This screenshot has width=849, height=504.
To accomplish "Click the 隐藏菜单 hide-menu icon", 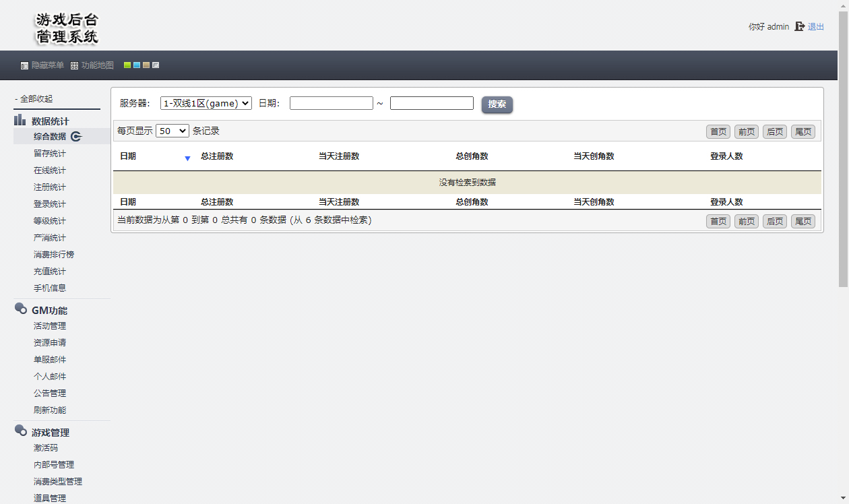I will coord(25,65).
